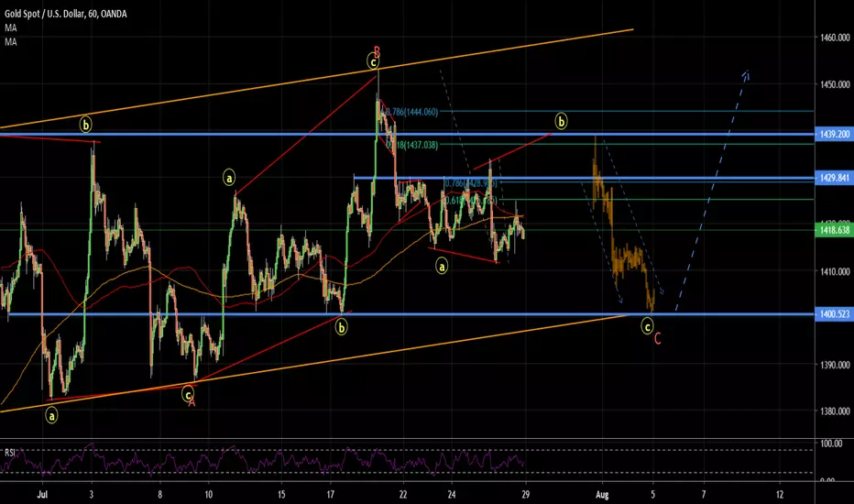Select date 24 on the time axis
Screen dimensions: 854x504
[452, 495]
